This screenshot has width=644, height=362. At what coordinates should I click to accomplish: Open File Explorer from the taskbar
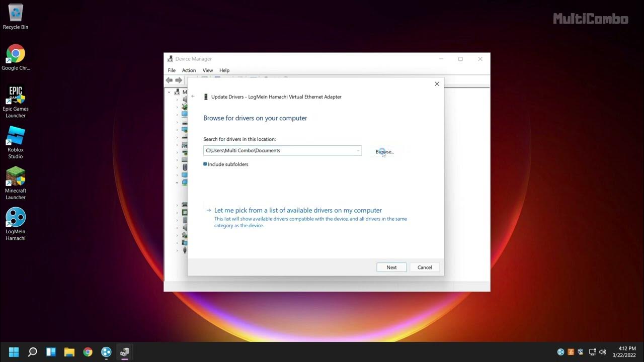(69, 352)
